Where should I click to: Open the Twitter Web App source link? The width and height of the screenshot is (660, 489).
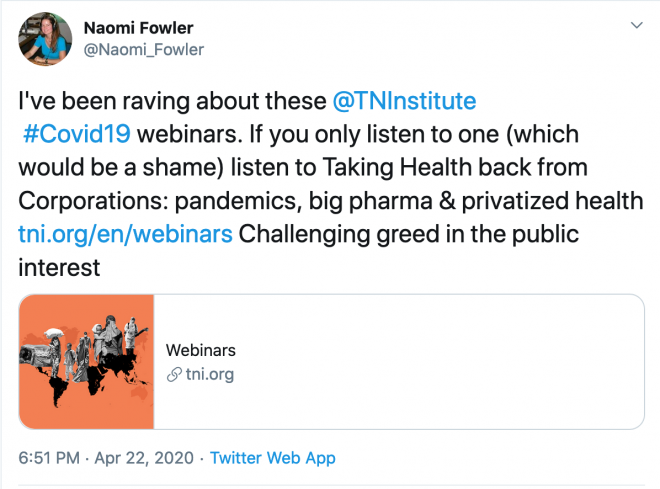point(273,458)
